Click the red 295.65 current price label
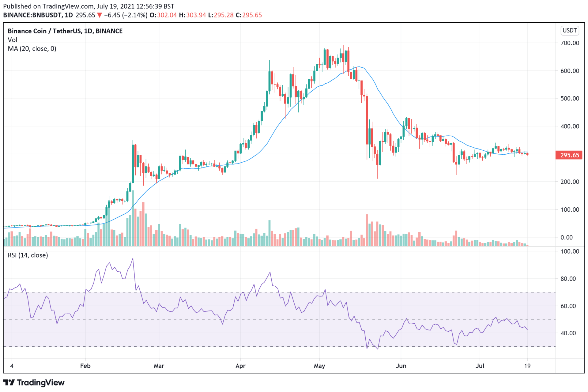Image resolution: width=588 pixels, height=392 pixels. (x=569, y=155)
